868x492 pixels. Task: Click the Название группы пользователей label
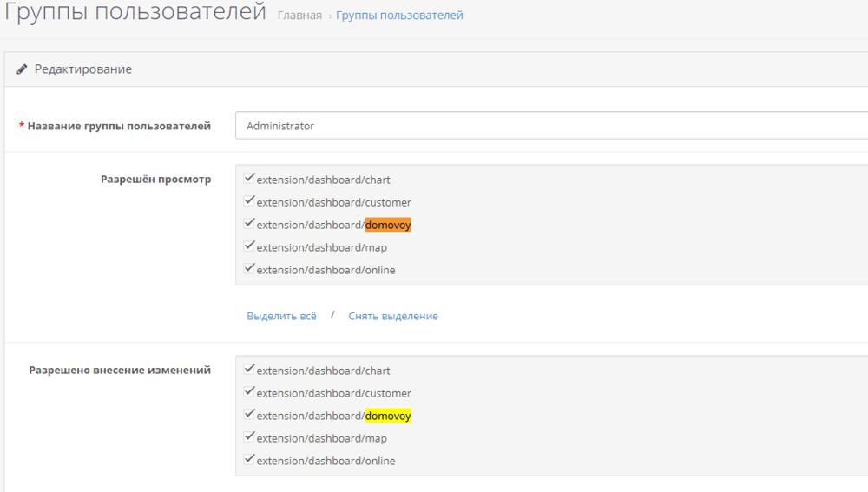click(119, 126)
